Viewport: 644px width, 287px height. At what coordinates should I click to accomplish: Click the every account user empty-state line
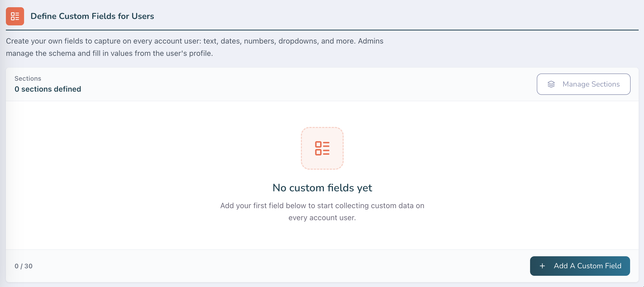322,218
